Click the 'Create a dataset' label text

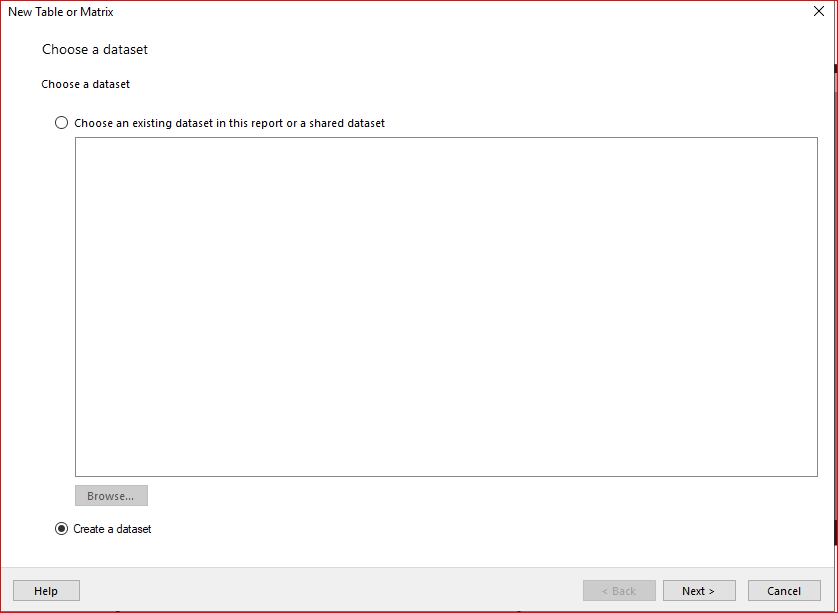point(113,529)
